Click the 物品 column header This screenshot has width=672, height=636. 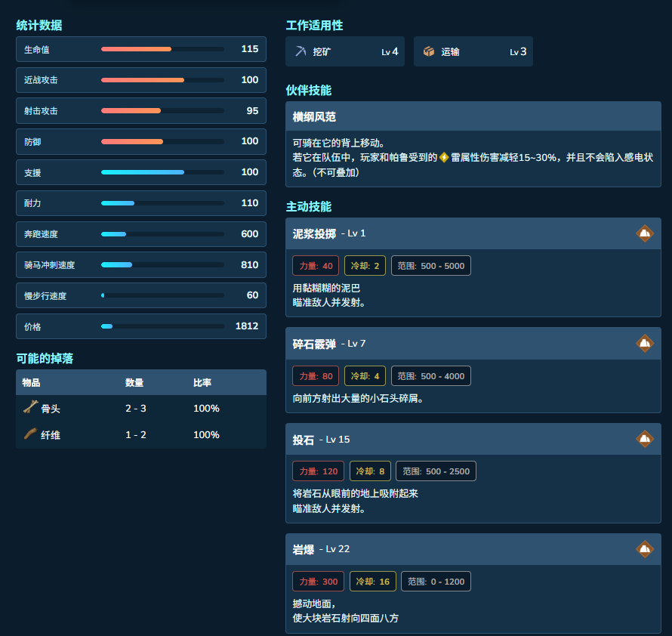[x=31, y=382]
